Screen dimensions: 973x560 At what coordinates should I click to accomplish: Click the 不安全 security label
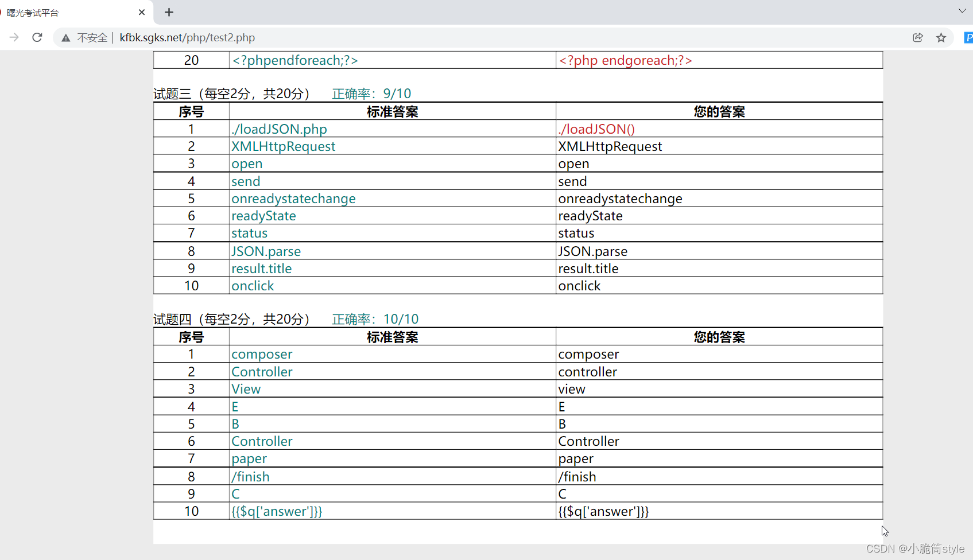click(92, 37)
